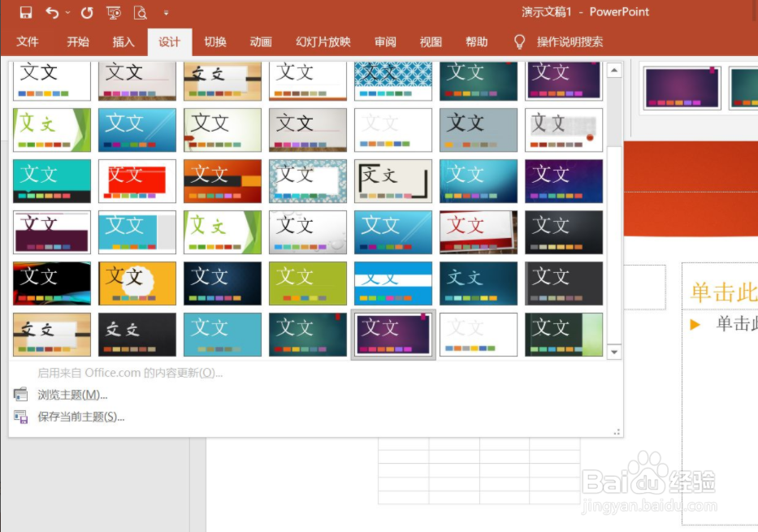Apply the yellow theme with white circle
758x532 pixels.
(137, 283)
